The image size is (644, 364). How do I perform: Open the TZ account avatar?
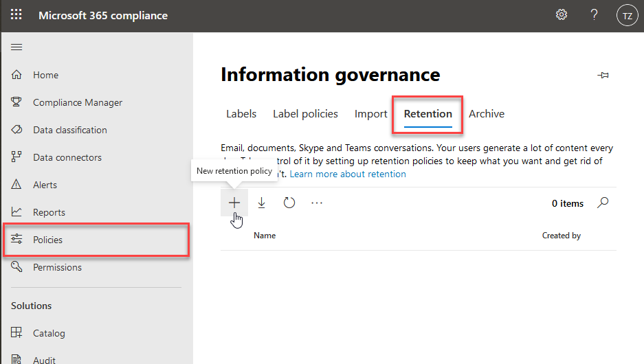click(627, 15)
